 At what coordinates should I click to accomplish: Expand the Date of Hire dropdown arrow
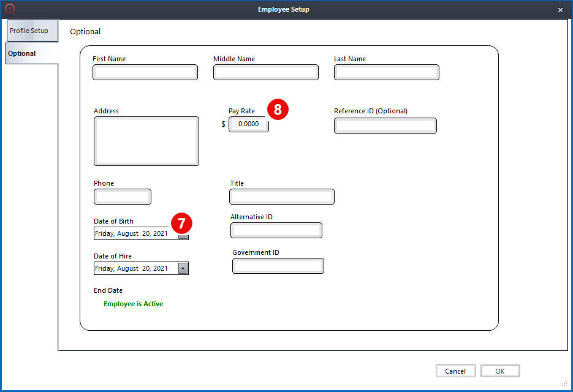click(x=183, y=268)
